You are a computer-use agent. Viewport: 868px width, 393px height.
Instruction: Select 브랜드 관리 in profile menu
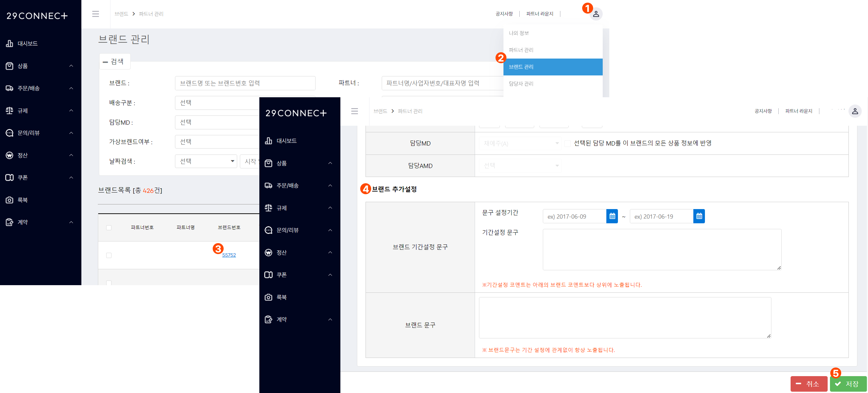coord(553,67)
